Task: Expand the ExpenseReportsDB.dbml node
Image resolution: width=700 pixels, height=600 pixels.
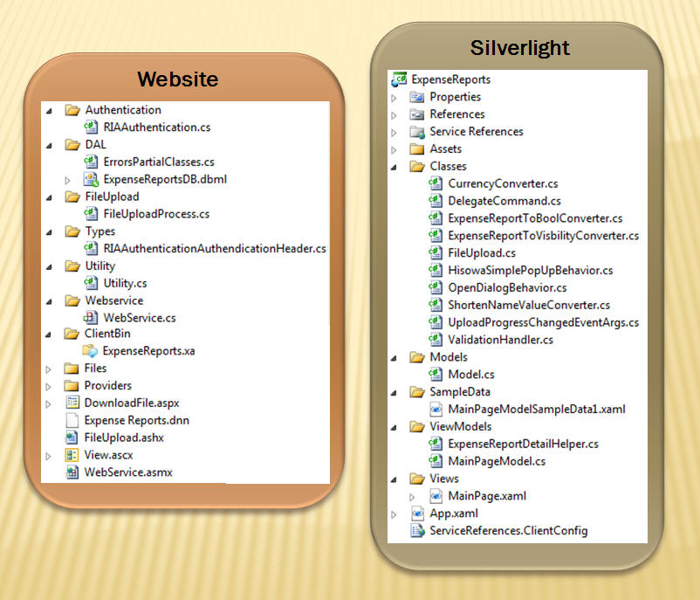Action: tap(67, 180)
